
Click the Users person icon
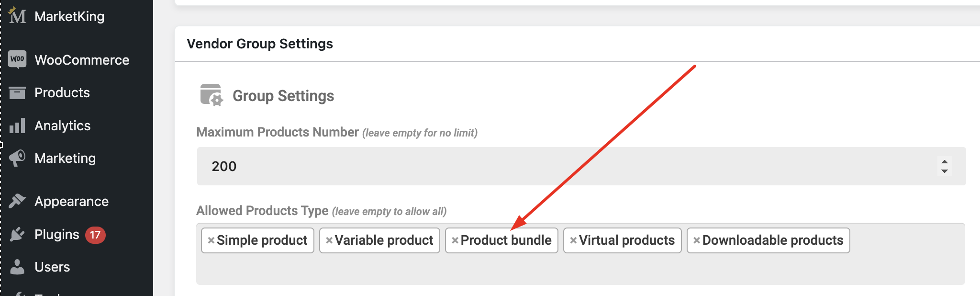pyautogui.click(x=17, y=267)
